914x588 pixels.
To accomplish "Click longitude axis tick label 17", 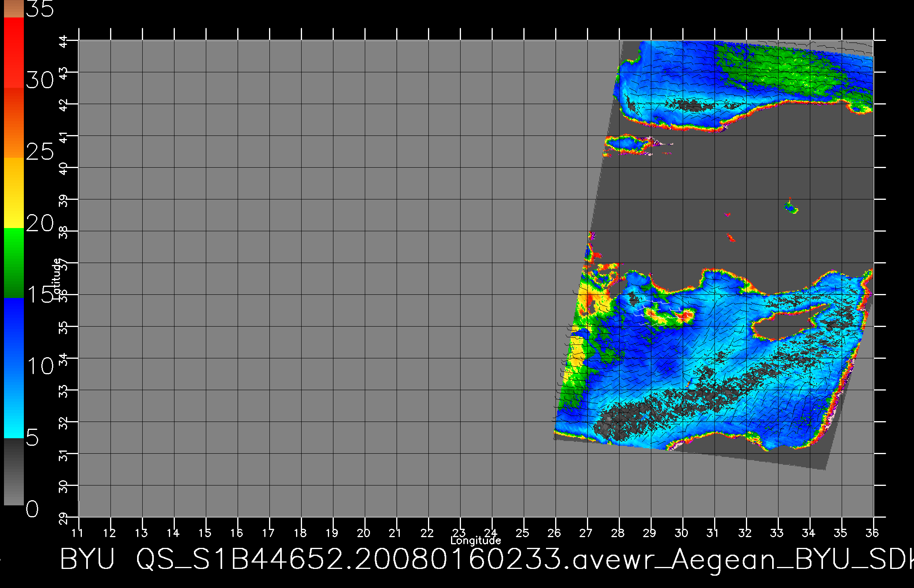I will (268, 533).
